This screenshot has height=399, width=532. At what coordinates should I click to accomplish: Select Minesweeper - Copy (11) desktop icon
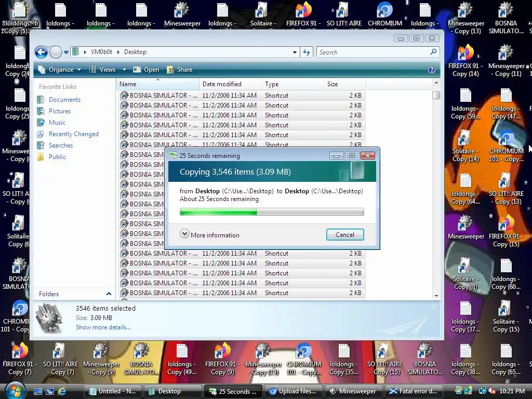coord(506,61)
